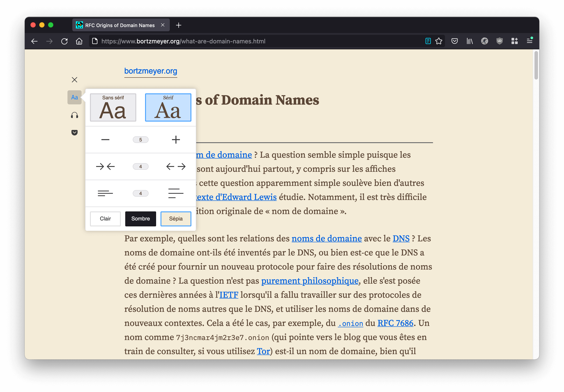Viewport: 564px width, 392px height.
Task: Open the uBlock Origin shield icon
Action: [x=499, y=41]
